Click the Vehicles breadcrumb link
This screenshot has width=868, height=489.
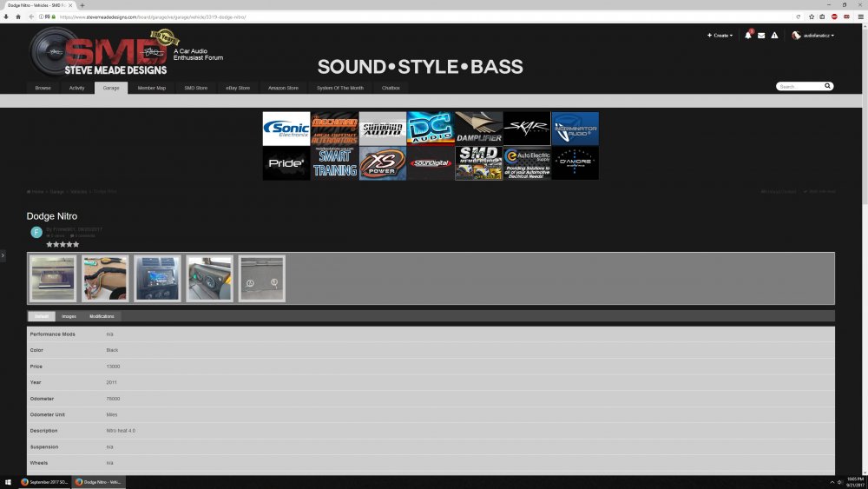[x=79, y=192]
